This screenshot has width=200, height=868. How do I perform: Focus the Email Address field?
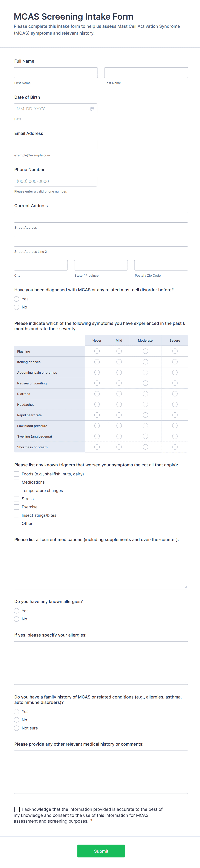pyautogui.click(x=55, y=145)
